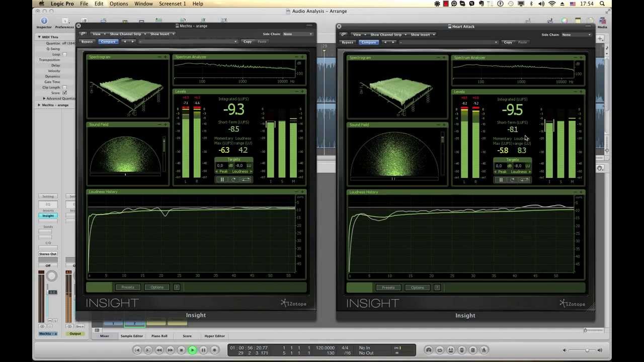Click Options button in Heart Attack Insight
Screen dimensions: 644x362
(x=417, y=288)
